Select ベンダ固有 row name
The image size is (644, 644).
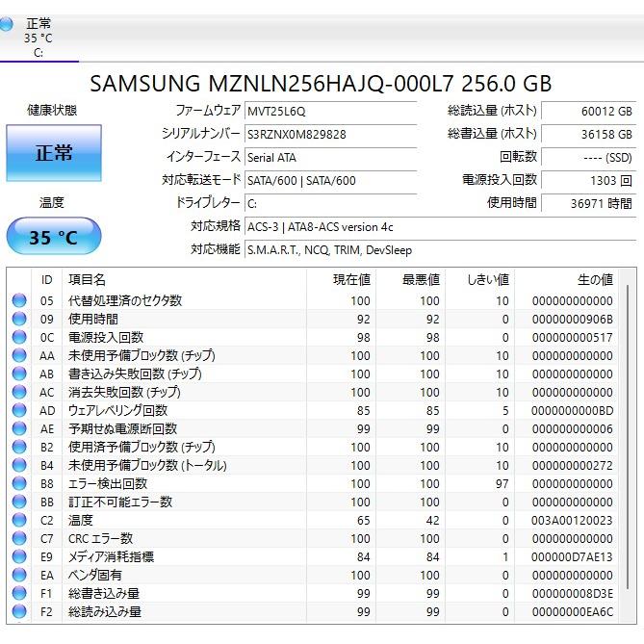point(95,575)
